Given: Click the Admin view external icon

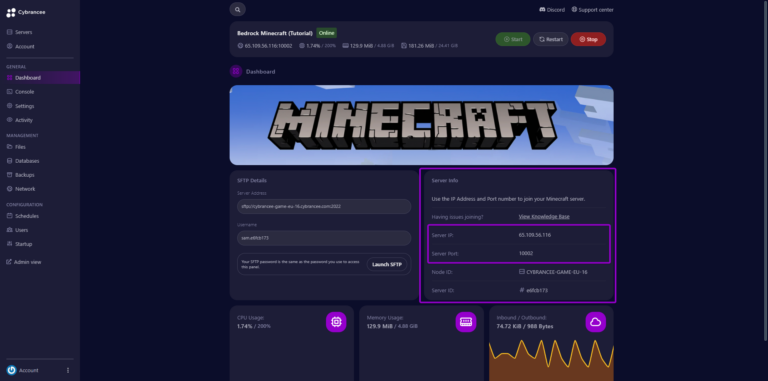Looking at the screenshot, I should (x=9, y=262).
